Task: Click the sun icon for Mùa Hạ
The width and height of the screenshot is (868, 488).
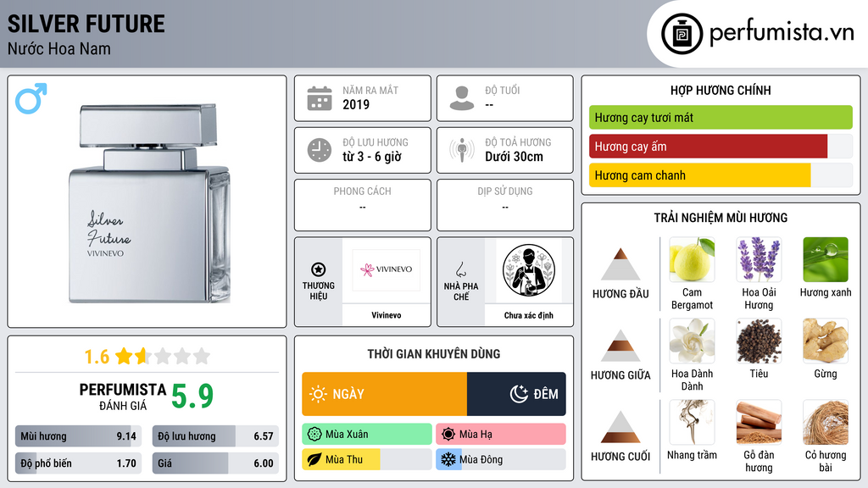Action: 448,435
